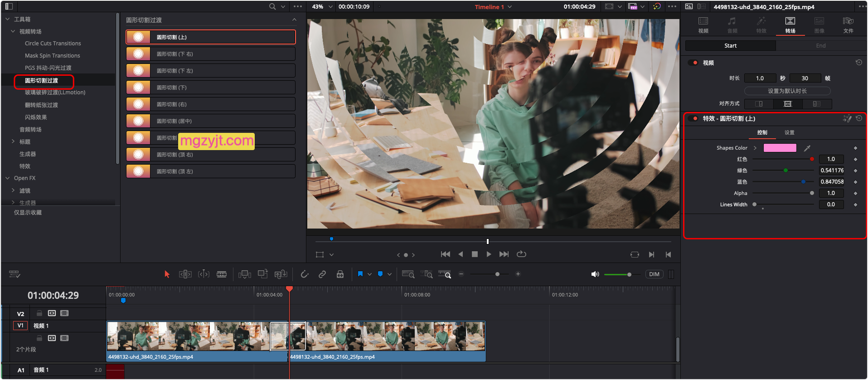The height and width of the screenshot is (380, 868).
Task: Open the Effects tab in the inspector
Action: click(761, 25)
